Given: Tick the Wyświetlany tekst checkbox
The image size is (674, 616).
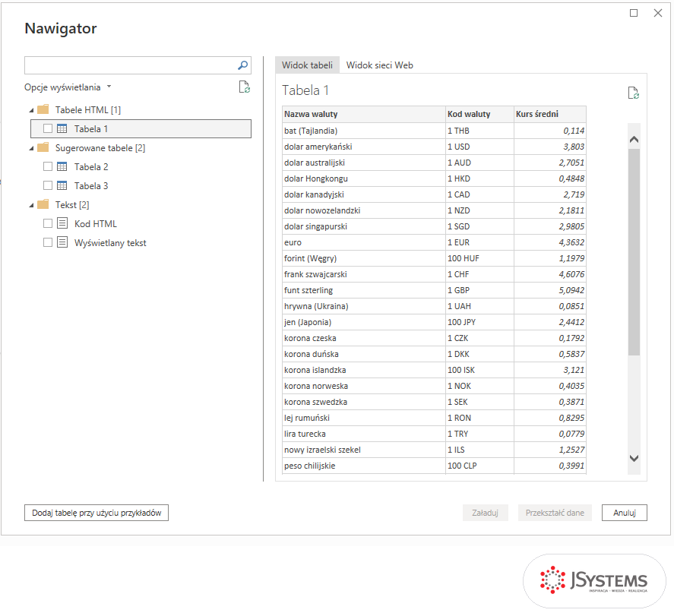Looking at the screenshot, I should [48, 242].
